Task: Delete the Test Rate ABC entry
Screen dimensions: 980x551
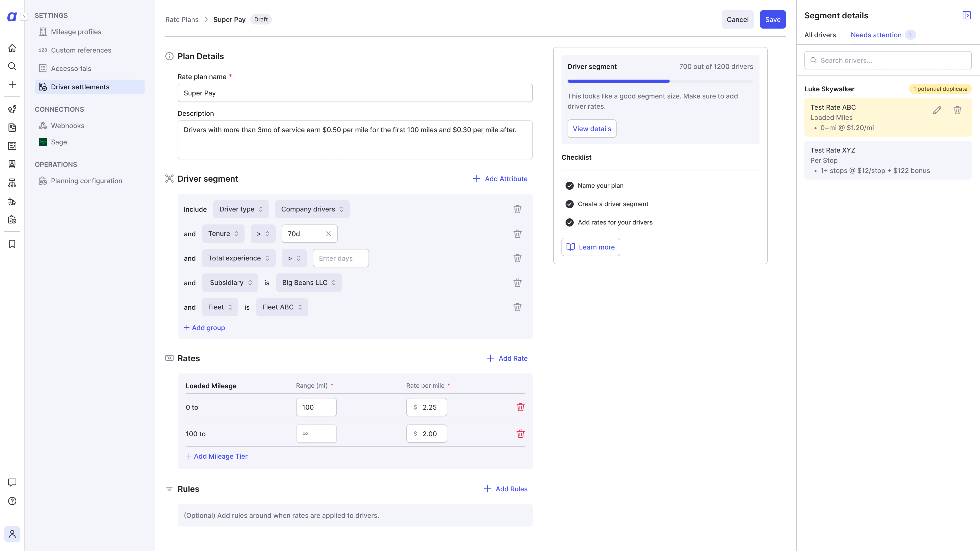Action: pyautogui.click(x=958, y=110)
